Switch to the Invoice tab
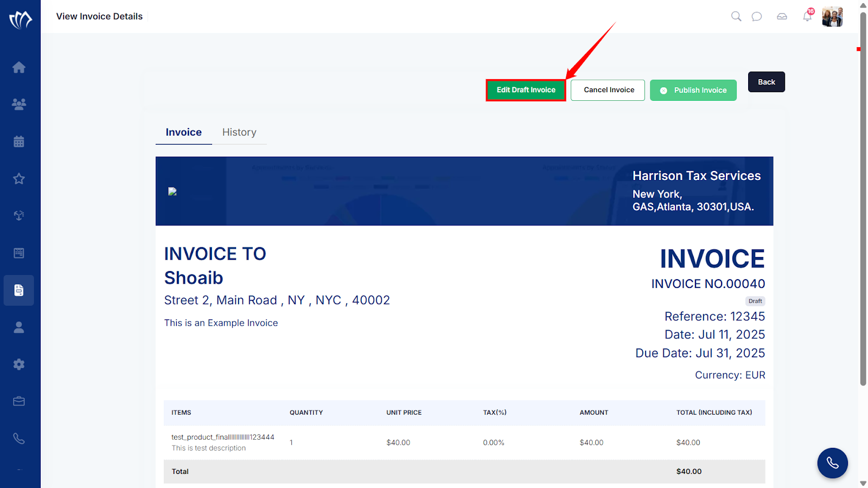Viewport: 868px width, 488px height. click(x=183, y=132)
